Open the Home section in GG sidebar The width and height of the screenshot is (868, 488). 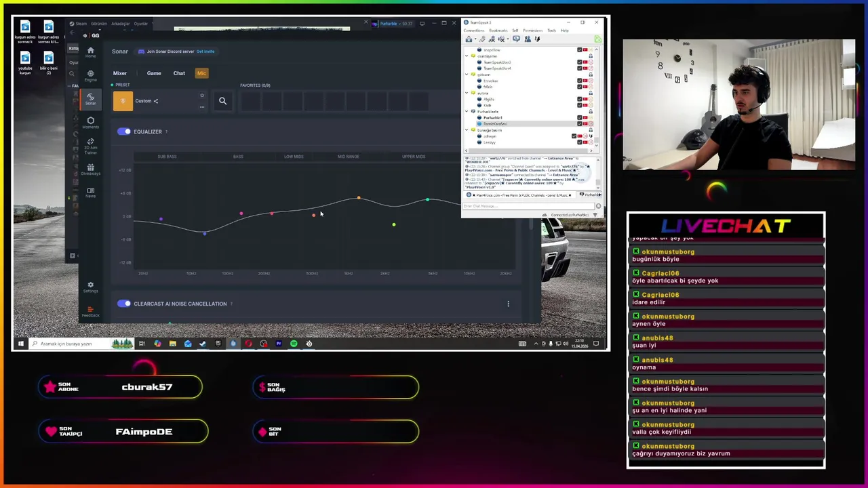click(90, 52)
